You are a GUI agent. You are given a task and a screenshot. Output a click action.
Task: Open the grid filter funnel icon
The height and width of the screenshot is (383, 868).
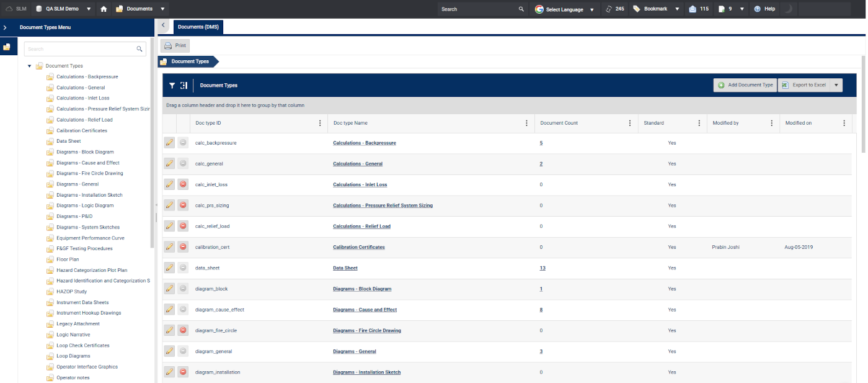[172, 86]
